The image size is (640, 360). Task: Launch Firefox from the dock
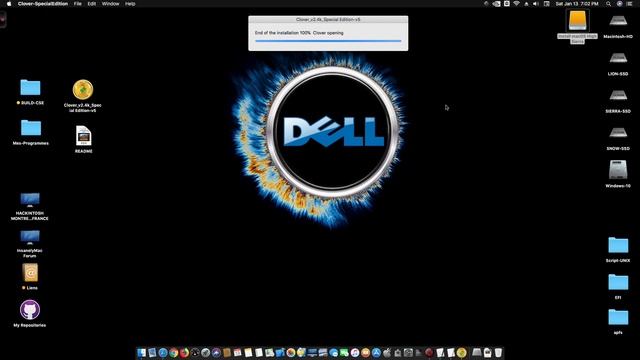[184, 353]
